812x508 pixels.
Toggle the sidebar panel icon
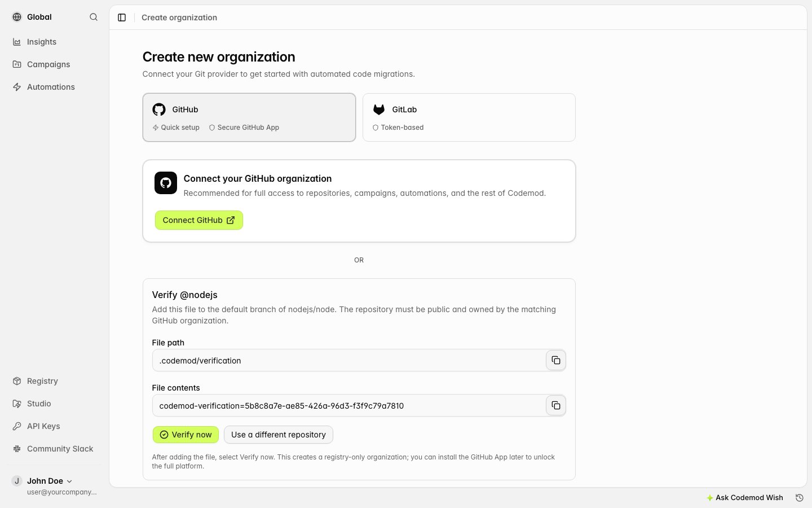click(x=122, y=17)
